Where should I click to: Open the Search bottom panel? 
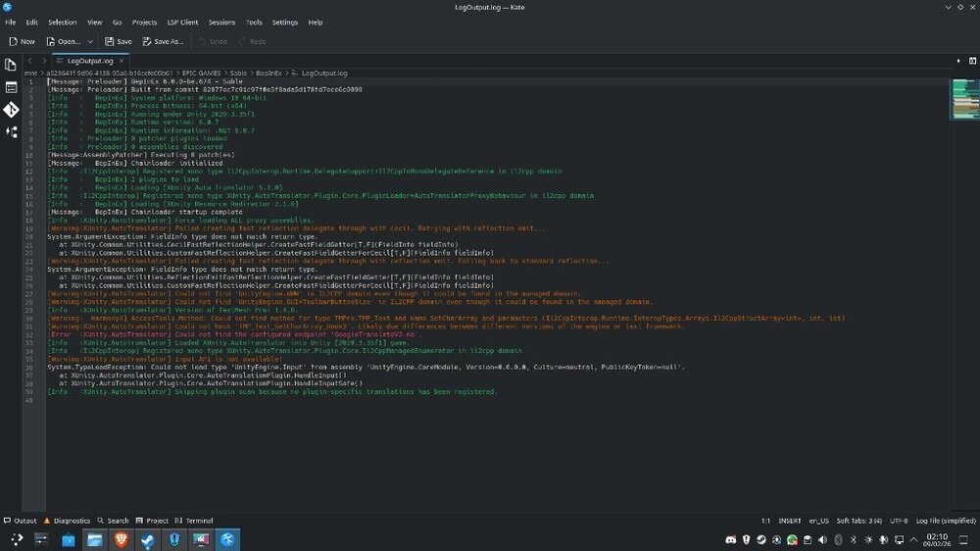pos(113,521)
